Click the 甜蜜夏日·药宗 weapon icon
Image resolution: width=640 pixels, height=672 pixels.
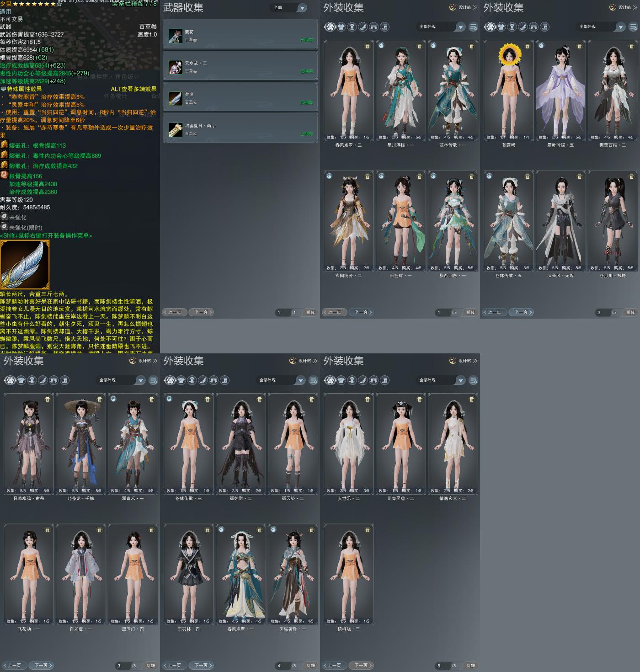pos(176,130)
